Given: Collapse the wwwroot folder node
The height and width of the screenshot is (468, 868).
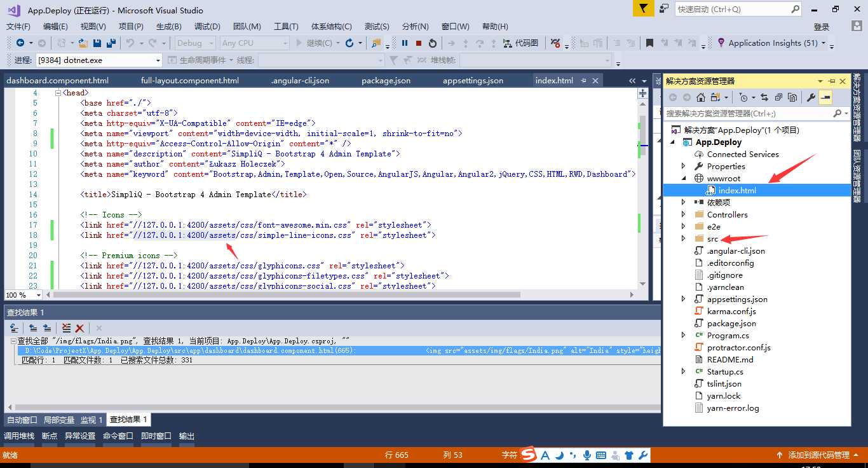Looking at the screenshot, I should [684, 179].
